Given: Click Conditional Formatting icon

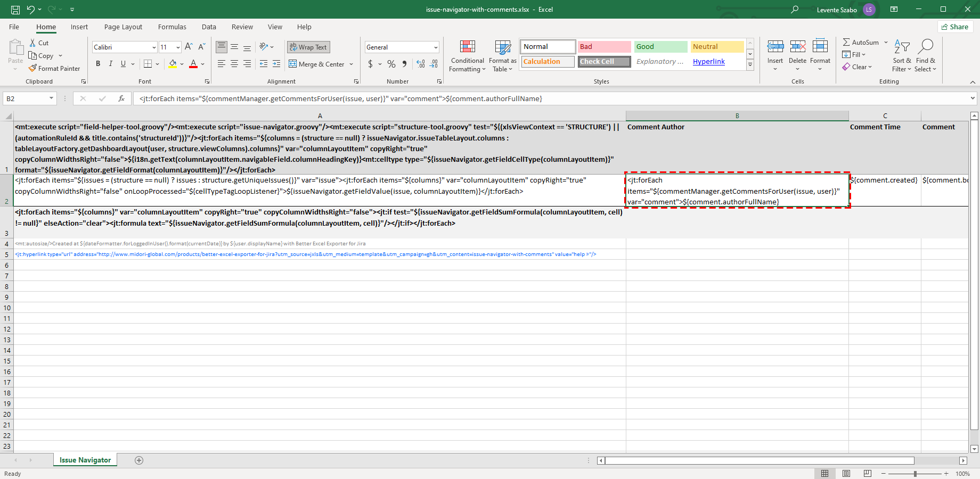Looking at the screenshot, I should [x=468, y=47].
